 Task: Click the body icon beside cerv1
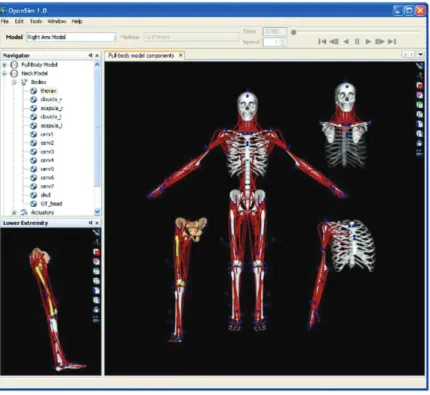click(33, 134)
